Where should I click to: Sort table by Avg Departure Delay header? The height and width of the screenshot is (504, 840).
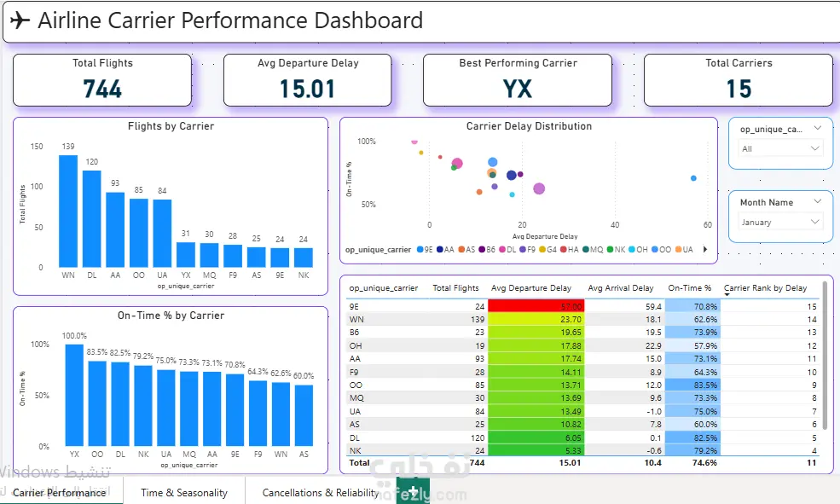point(531,287)
